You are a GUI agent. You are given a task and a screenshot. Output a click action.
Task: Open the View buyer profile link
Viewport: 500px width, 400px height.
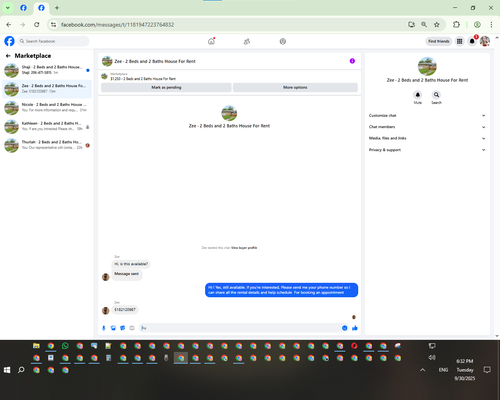pos(244,248)
